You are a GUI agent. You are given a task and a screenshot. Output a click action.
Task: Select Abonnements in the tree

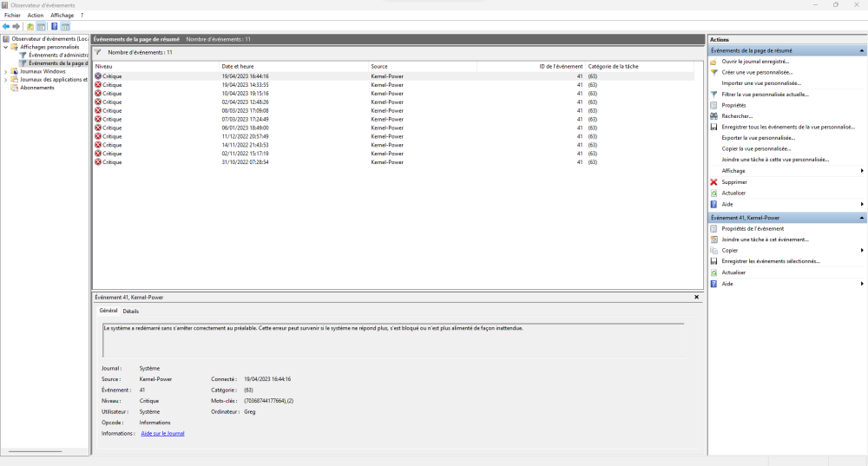[x=37, y=88]
